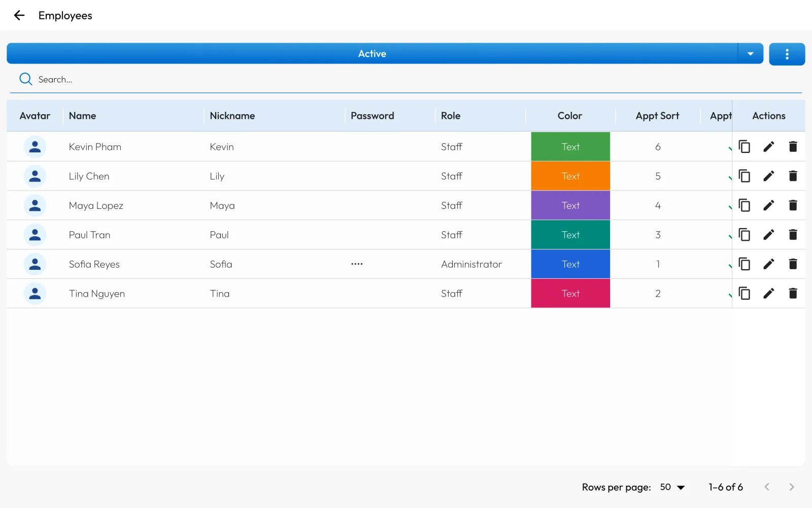
Task: Edit Paul Tran using the pencil
Action: click(769, 235)
